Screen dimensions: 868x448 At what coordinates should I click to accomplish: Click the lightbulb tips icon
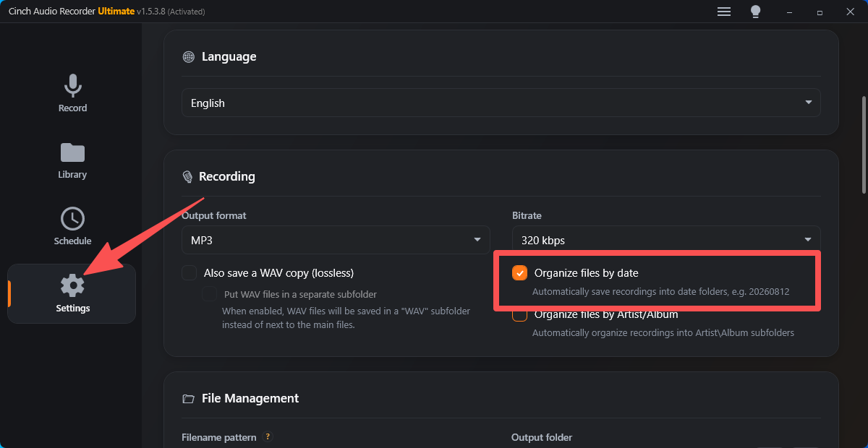(x=755, y=12)
